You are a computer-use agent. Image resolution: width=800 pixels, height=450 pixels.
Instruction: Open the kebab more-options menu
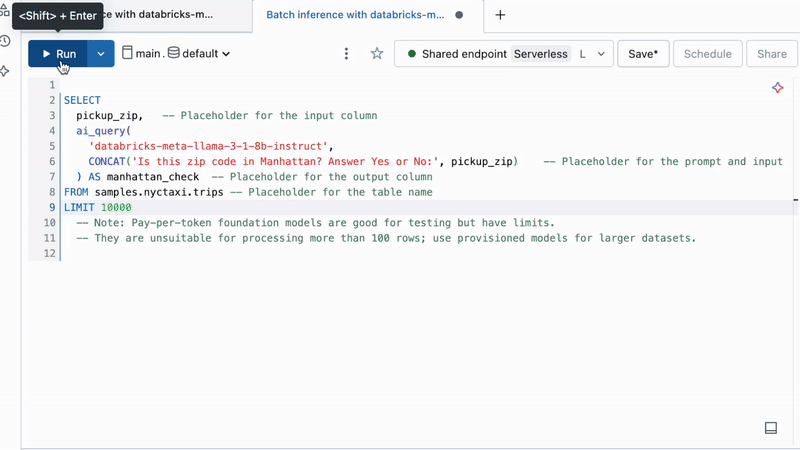click(346, 54)
